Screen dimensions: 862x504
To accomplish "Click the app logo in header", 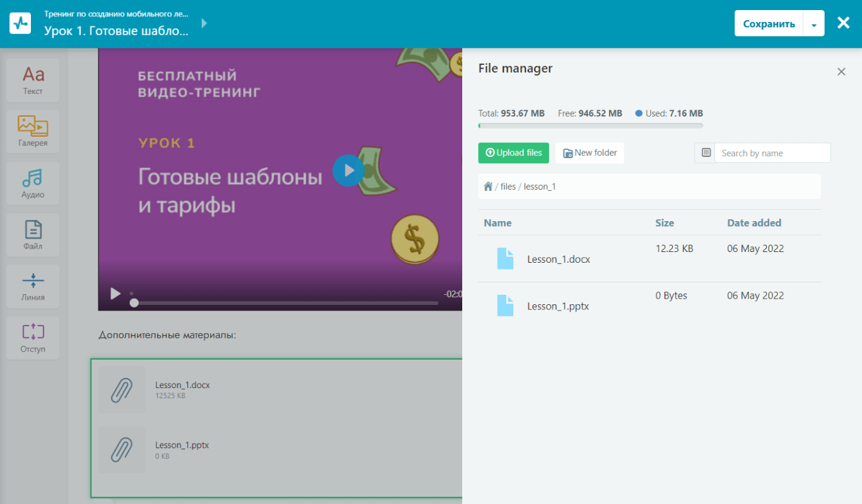I will point(20,23).
